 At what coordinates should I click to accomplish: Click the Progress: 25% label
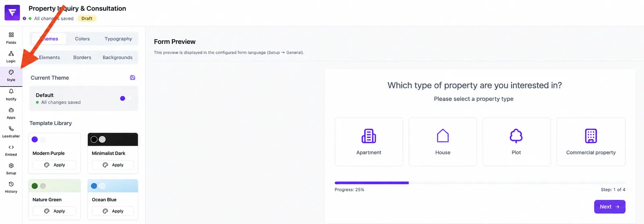tap(349, 190)
